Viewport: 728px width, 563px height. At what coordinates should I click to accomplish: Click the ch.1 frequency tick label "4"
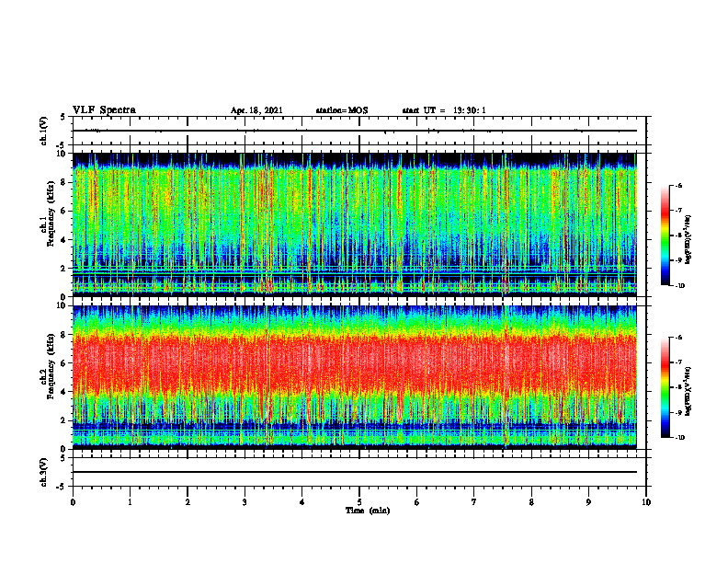pyautogui.click(x=63, y=240)
